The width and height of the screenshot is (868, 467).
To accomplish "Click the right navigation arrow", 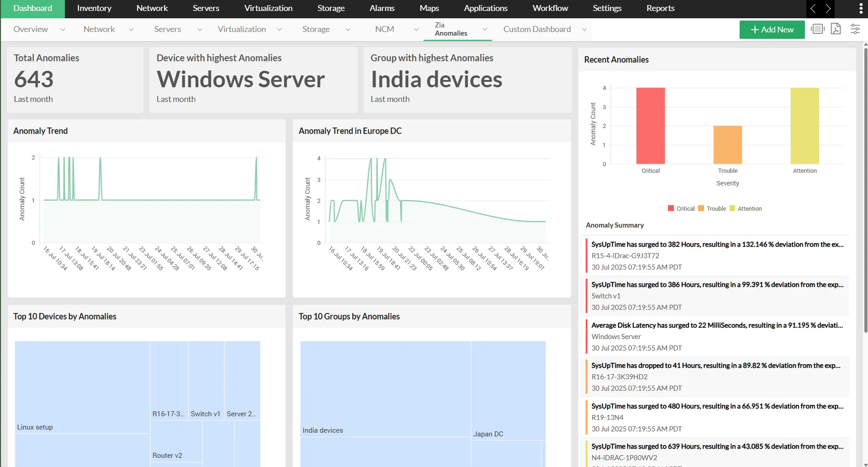I will [828, 9].
